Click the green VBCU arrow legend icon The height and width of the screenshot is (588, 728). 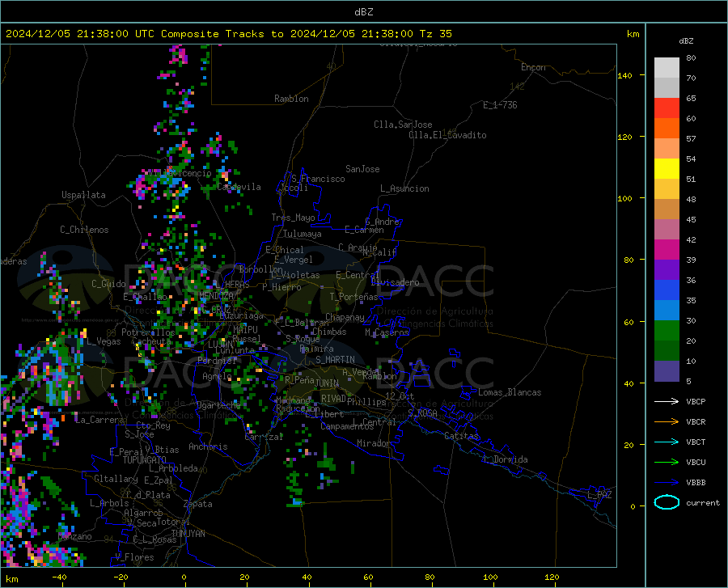point(667,462)
